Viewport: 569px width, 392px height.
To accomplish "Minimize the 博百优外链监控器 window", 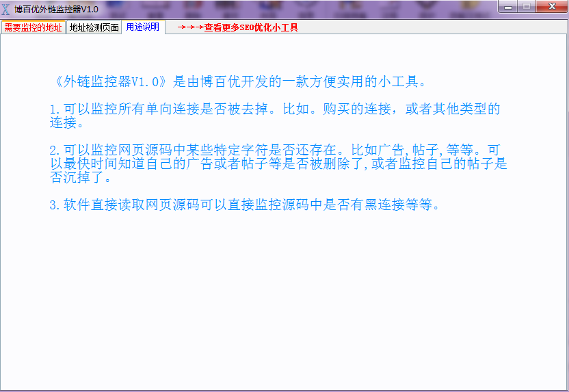I will 508,6.
